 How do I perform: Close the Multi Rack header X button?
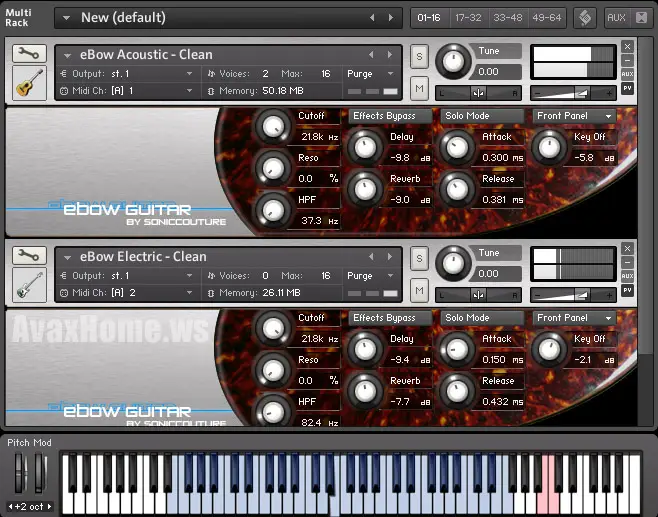641,18
